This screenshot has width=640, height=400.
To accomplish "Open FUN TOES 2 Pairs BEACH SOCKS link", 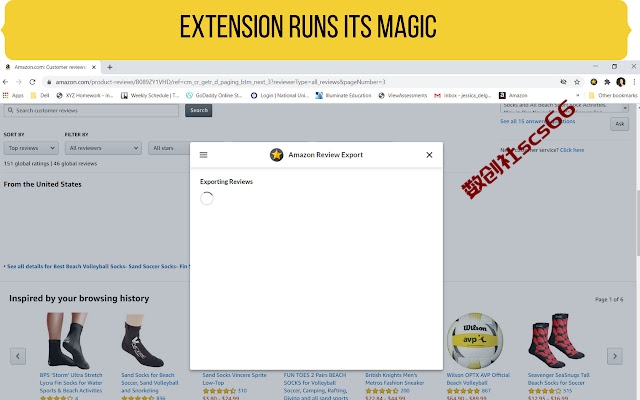I will point(315,386).
